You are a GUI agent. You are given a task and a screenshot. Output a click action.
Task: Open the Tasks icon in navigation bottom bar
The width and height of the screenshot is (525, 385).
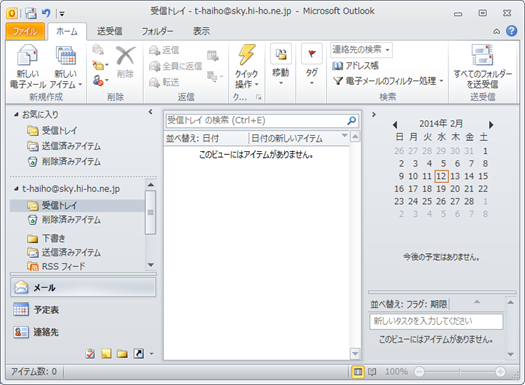90,354
